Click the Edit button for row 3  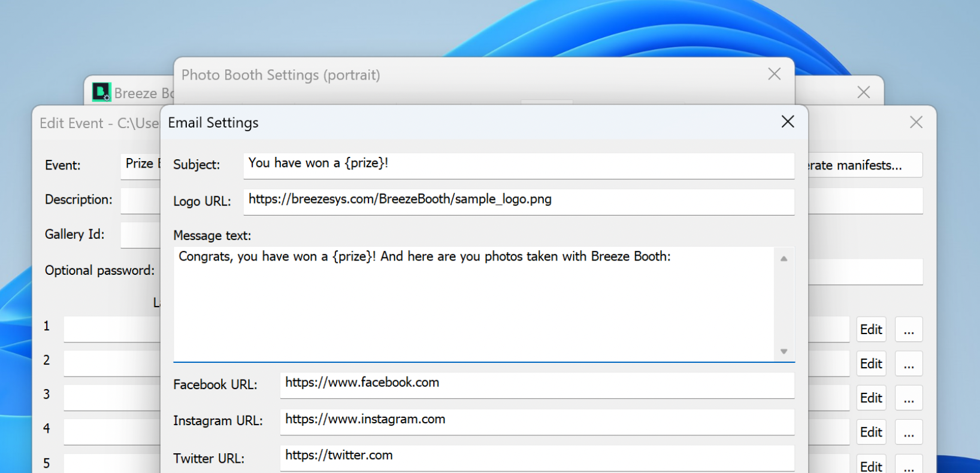click(871, 398)
